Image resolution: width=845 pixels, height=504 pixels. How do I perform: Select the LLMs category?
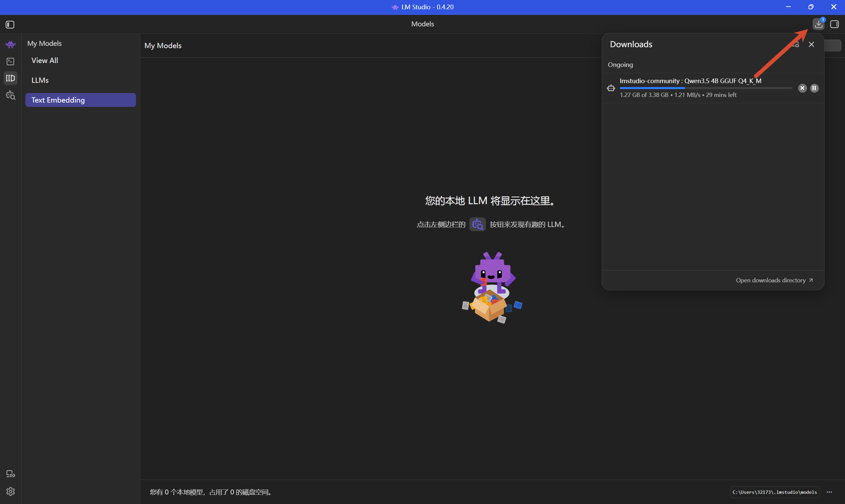tap(81, 80)
